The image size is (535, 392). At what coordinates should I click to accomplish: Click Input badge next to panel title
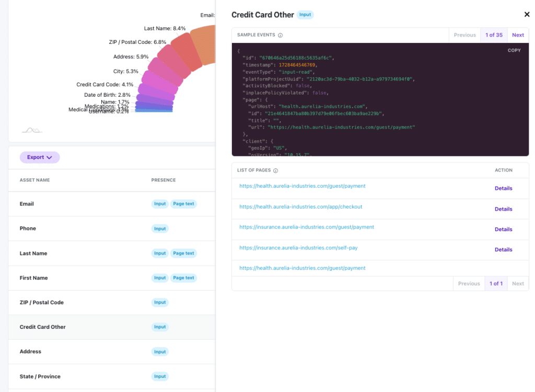[x=305, y=15]
